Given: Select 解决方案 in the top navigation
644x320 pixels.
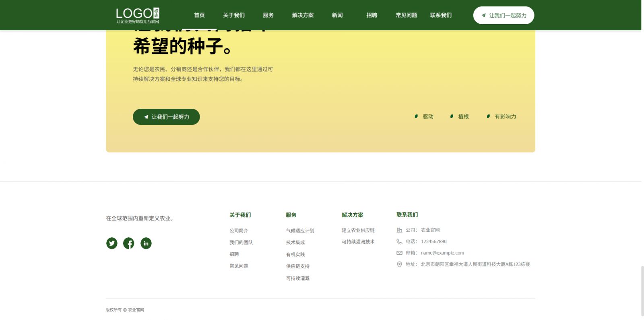Looking at the screenshot, I should tap(303, 15).
